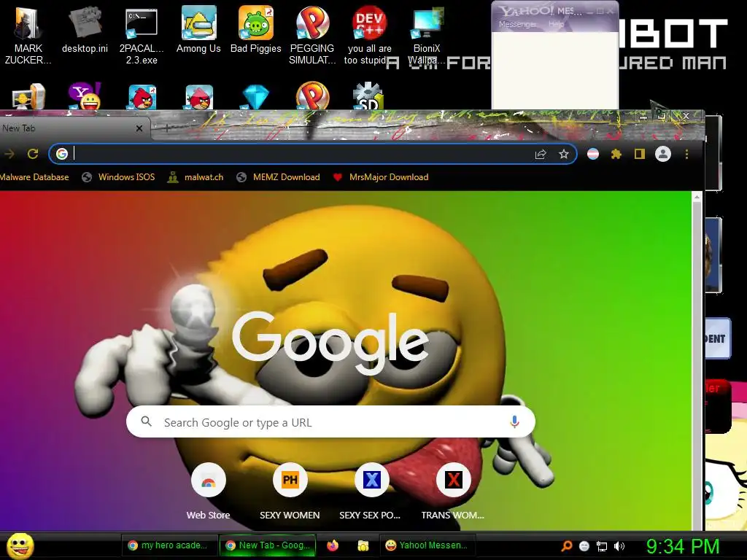Launch the Among Us desktop shortcut
This screenshot has width=747, height=560.
tap(198, 29)
